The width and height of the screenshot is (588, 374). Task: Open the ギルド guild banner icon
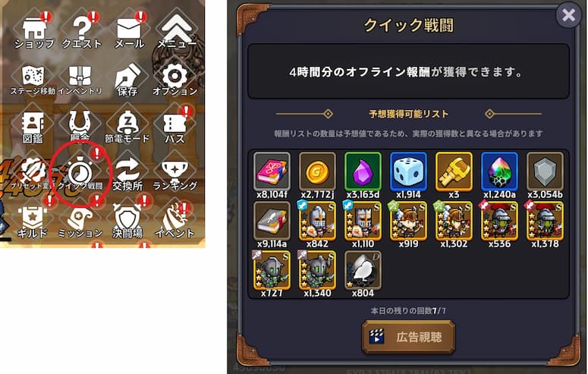[x=33, y=222]
